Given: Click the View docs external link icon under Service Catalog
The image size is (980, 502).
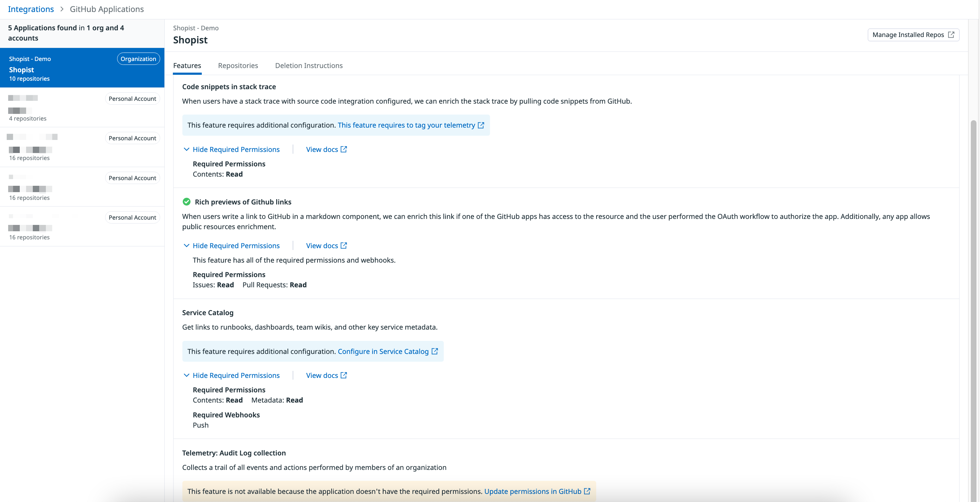Looking at the screenshot, I should click(x=344, y=375).
